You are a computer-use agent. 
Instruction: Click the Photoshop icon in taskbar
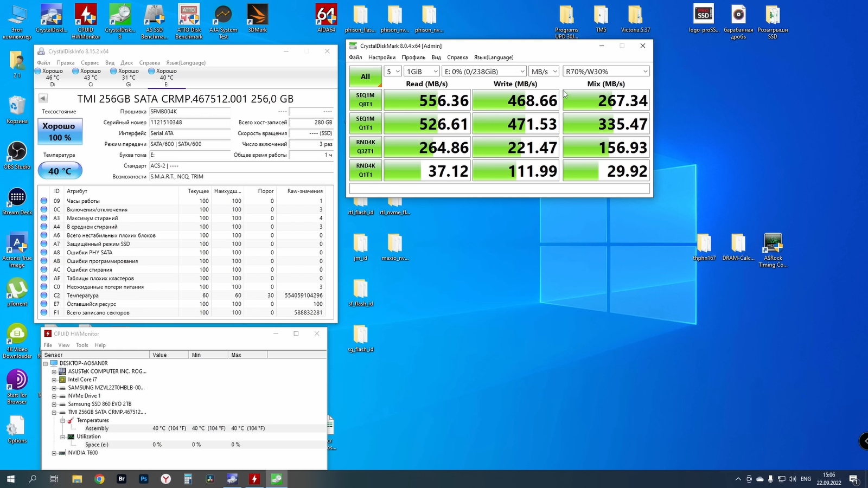[144, 479]
